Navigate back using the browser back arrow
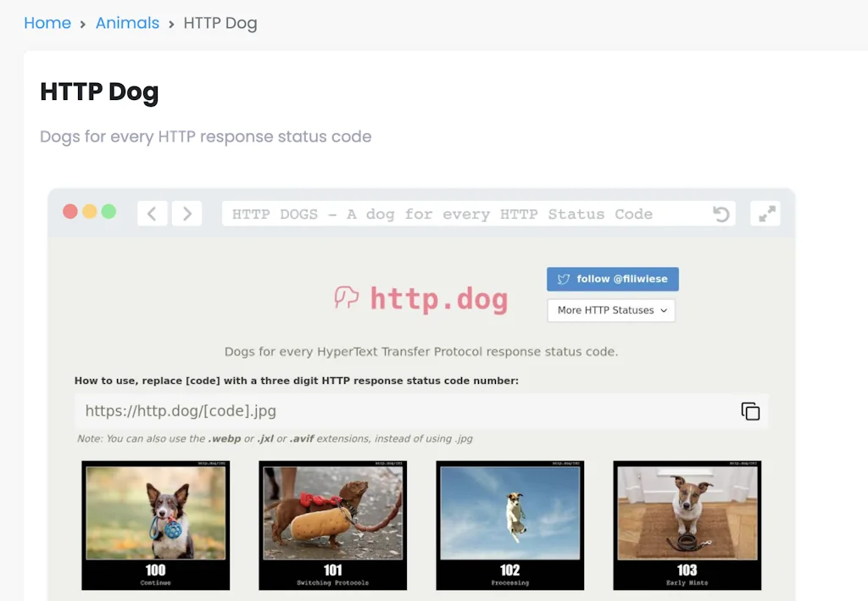 click(152, 214)
